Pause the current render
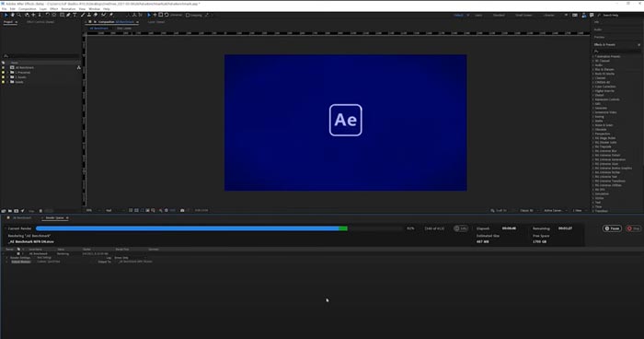 tap(612, 228)
